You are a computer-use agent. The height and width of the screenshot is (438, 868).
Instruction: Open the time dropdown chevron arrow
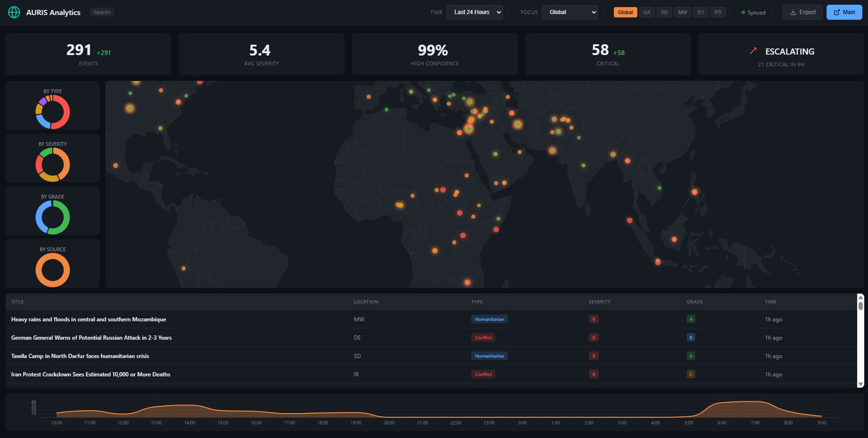tap(499, 12)
